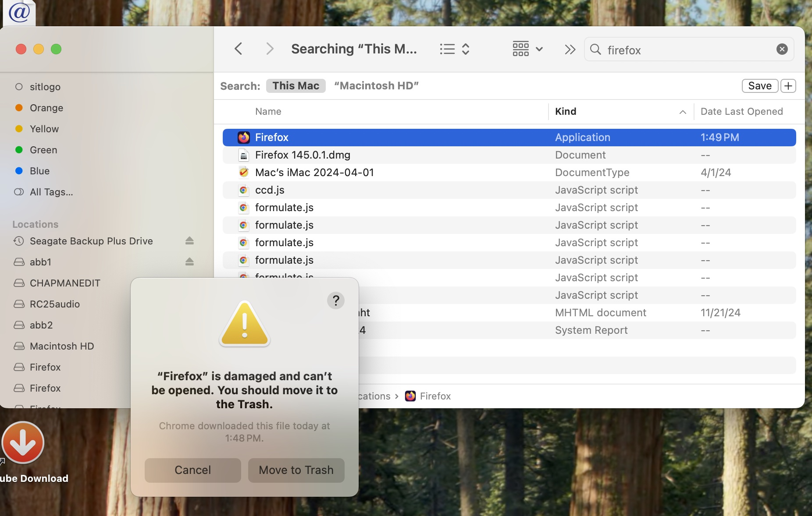The height and width of the screenshot is (516, 812).
Task: Open Seagate Backup Plus Drive location
Action: [x=91, y=241]
